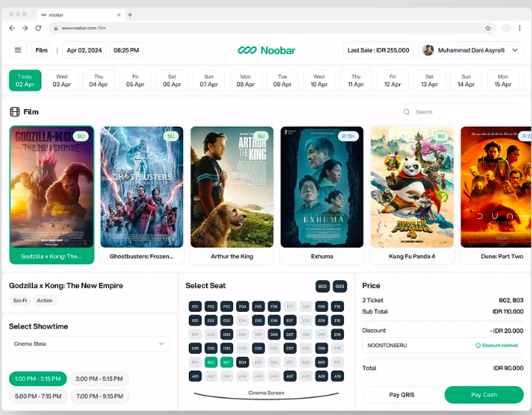Screen dimensions: 532x415
Task: Click the green Pay Cash button
Action: tap(484, 394)
